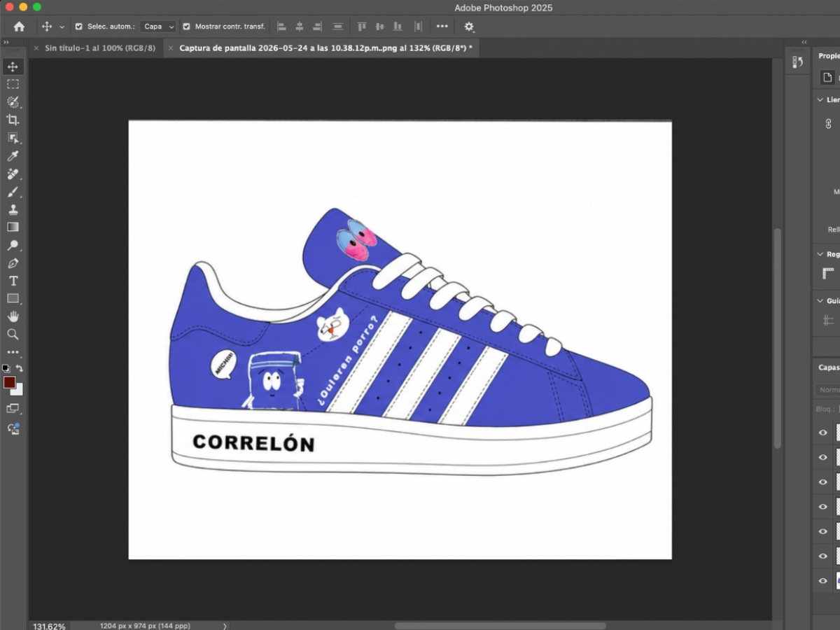
Task: Open status bar info arrow menu
Action: click(225, 626)
